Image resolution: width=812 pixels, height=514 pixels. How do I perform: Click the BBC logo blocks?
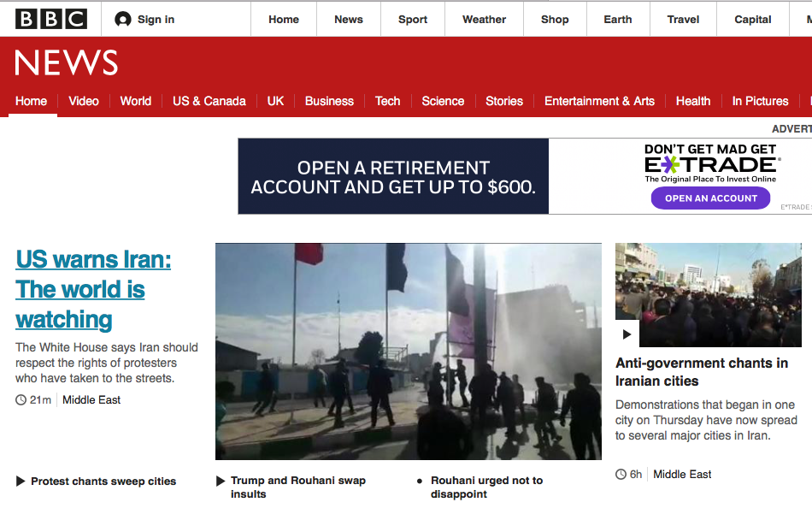[51, 19]
